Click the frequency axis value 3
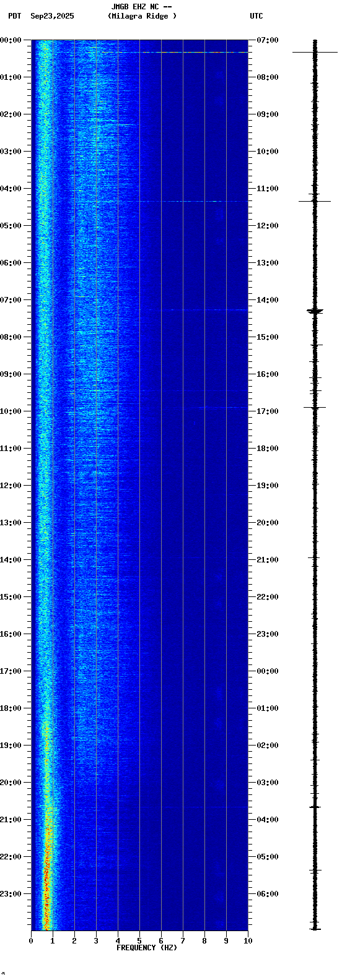 click(96, 941)
